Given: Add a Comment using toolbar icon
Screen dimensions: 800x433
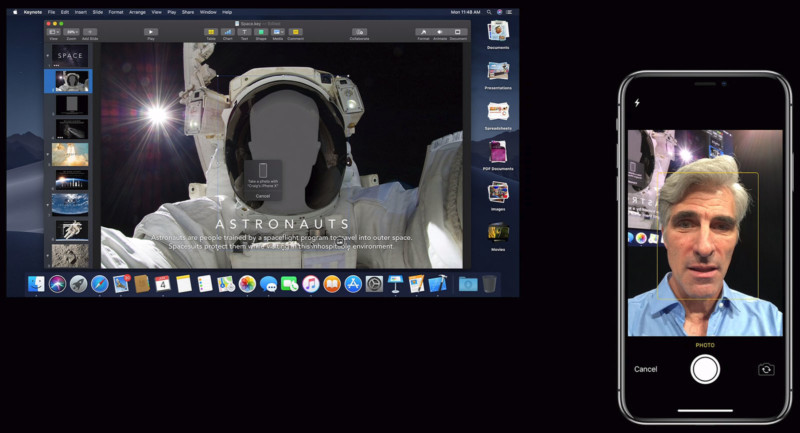Looking at the screenshot, I should pyautogui.click(x=295, y=32).
